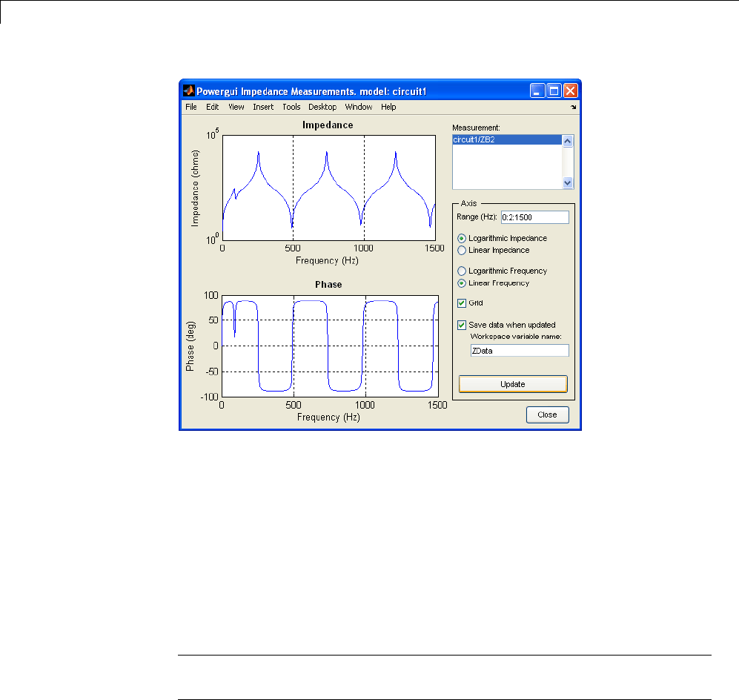739x700 pixels.
Task: Open the Tools menu
Action: pos(291,107)
